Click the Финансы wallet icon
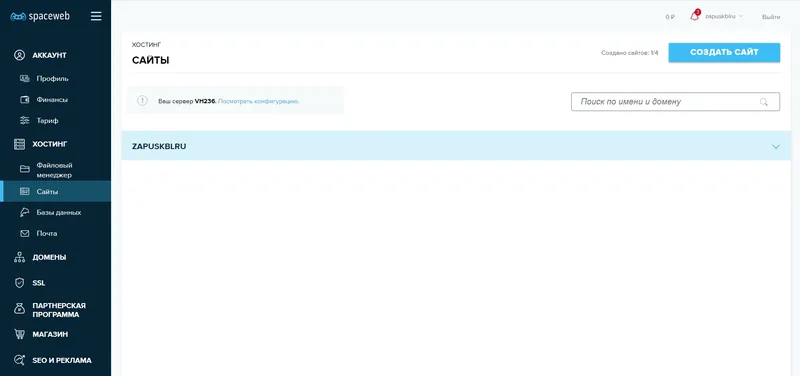Image resolution: width=800 pixels, height=376 pixels. (x=24, y=99)
